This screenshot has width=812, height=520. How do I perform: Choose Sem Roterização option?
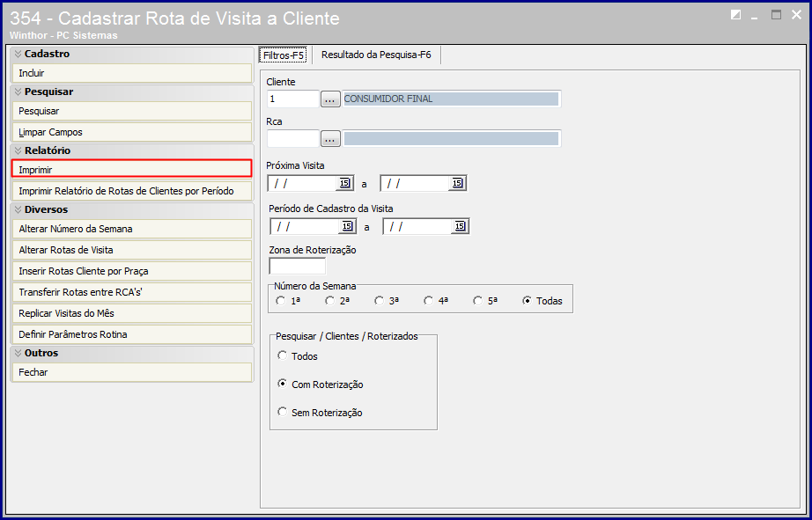point(282,412)
